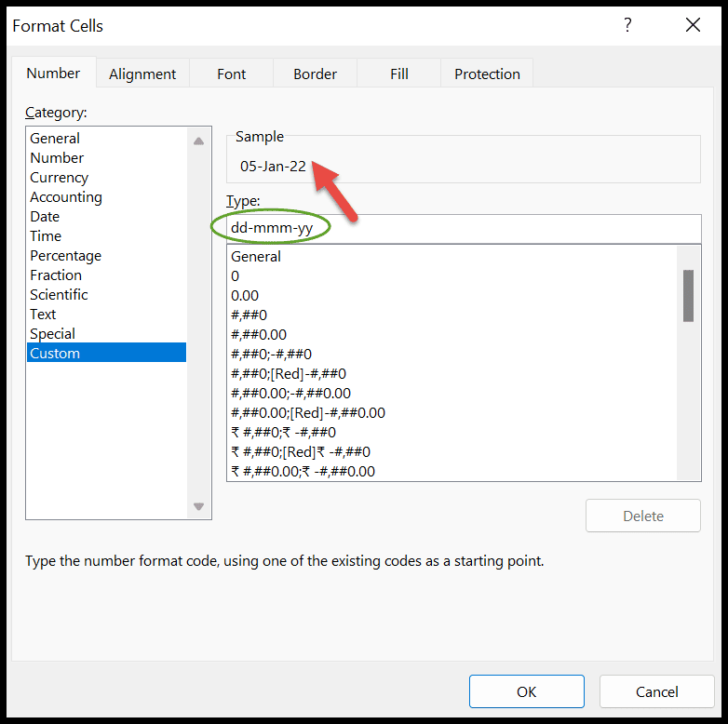Select the Scientific category

(107, 294)
